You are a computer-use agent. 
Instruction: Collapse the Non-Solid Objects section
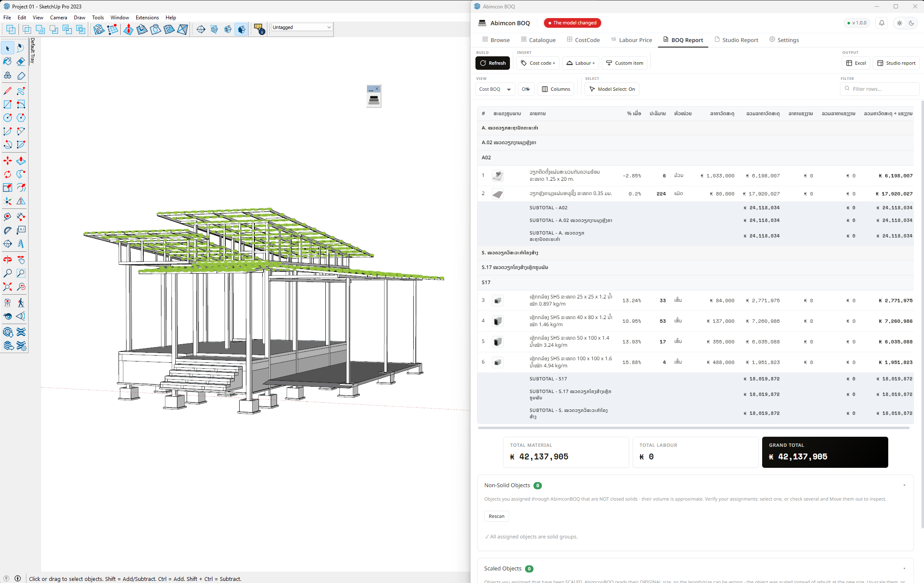904,485
